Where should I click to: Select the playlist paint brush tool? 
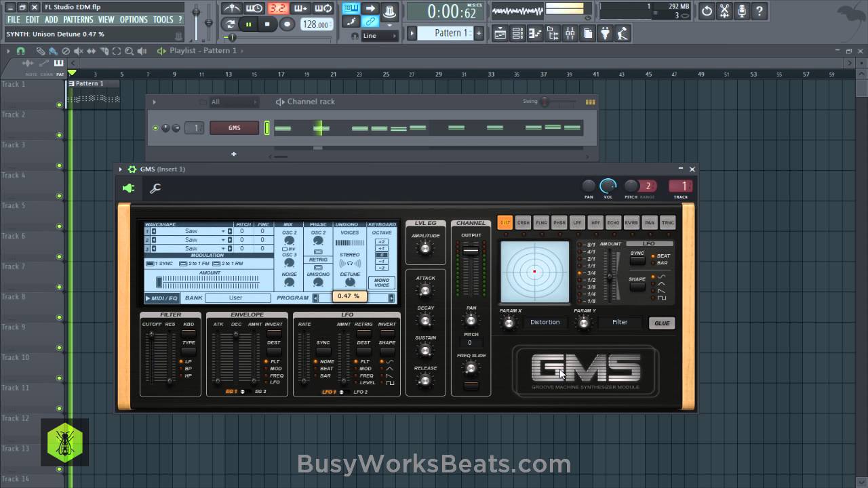point(53,51)
